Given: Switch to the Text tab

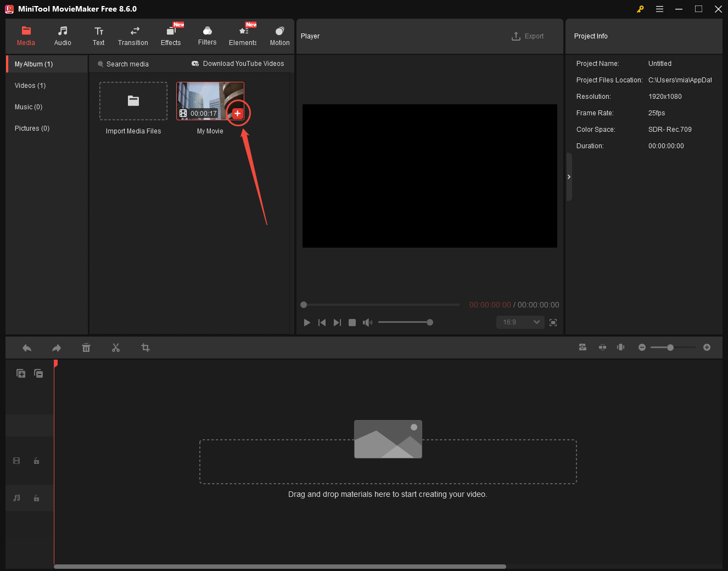Looking at the screenshot, I should pyautogui.click(x=99, y=36).
